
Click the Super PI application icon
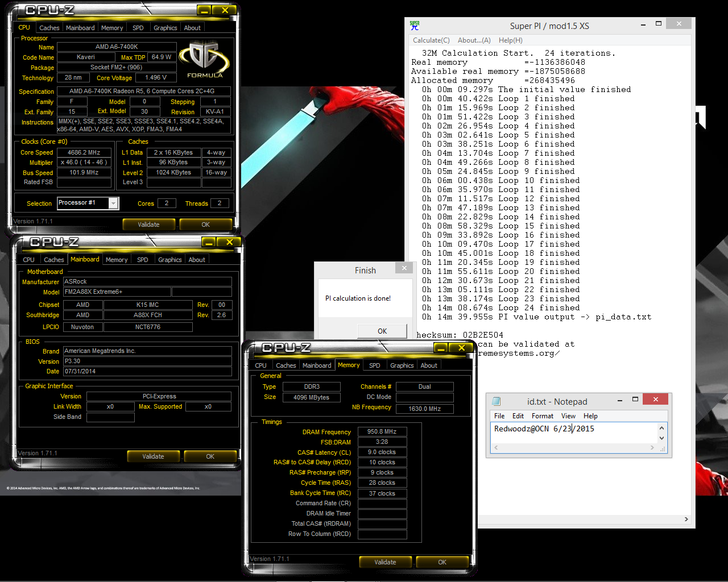coord(415,26)
